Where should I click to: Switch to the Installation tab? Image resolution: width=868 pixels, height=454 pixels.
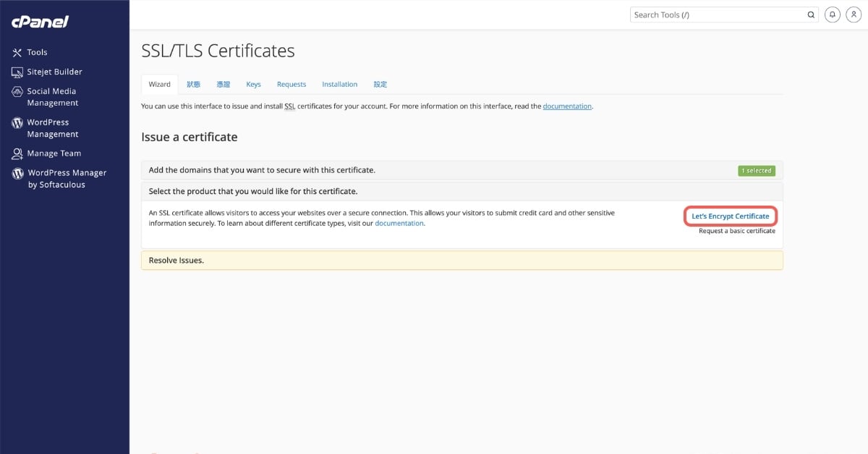click(x=340, y=84)
